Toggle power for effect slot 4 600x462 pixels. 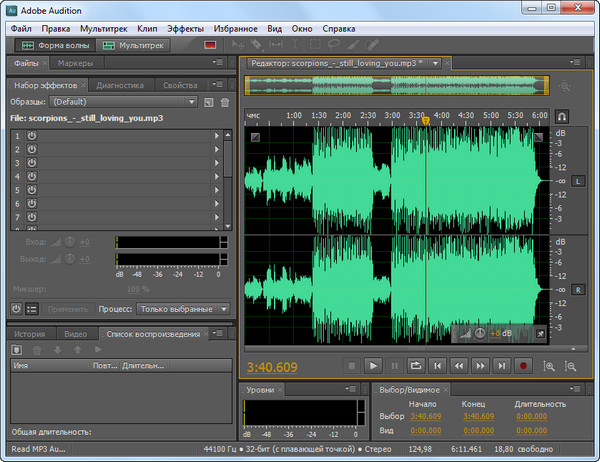click(31, 176)
